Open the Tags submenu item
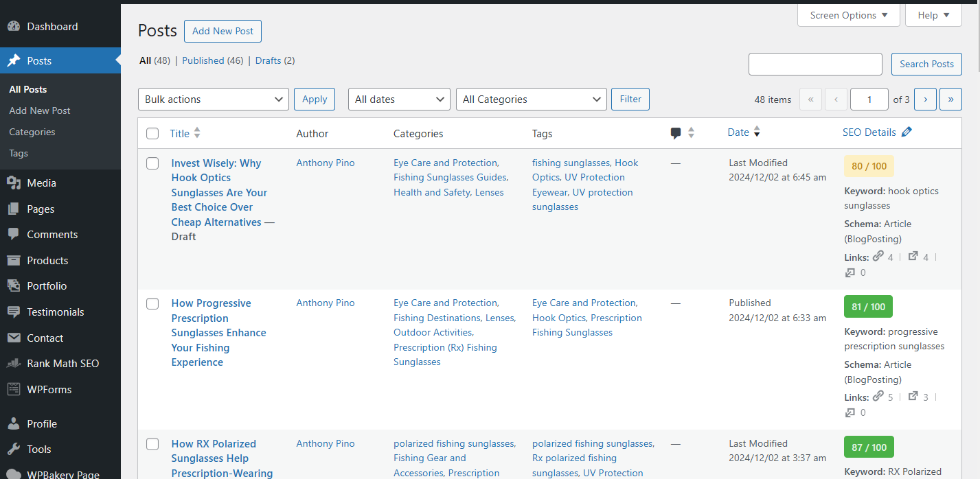The height and width of the screenshot is (479, 980). coord(19,153)
